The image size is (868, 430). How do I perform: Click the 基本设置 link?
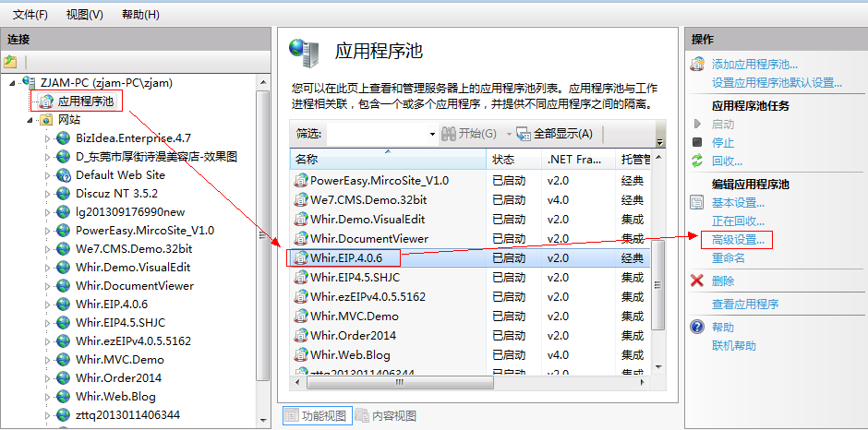738,203
